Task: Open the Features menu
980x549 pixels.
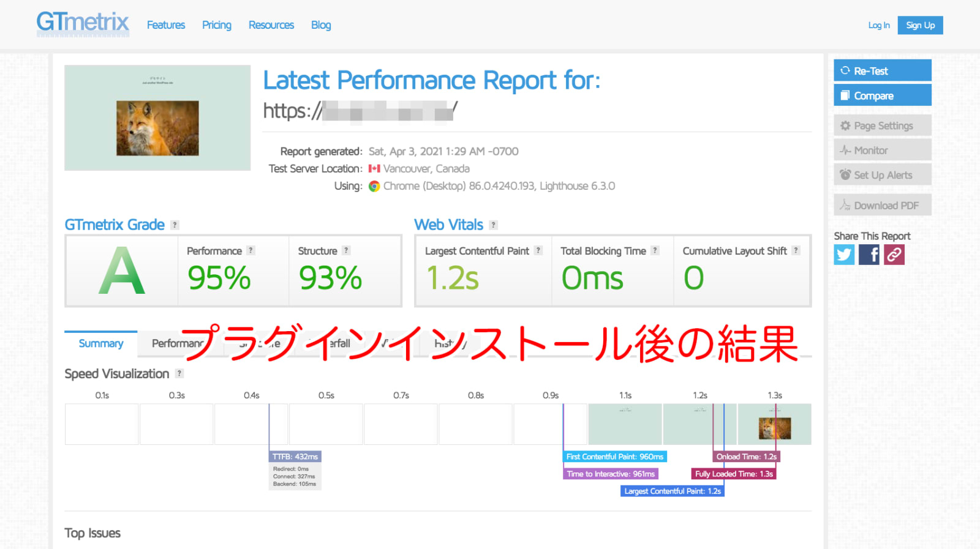Action: (166, 25)
